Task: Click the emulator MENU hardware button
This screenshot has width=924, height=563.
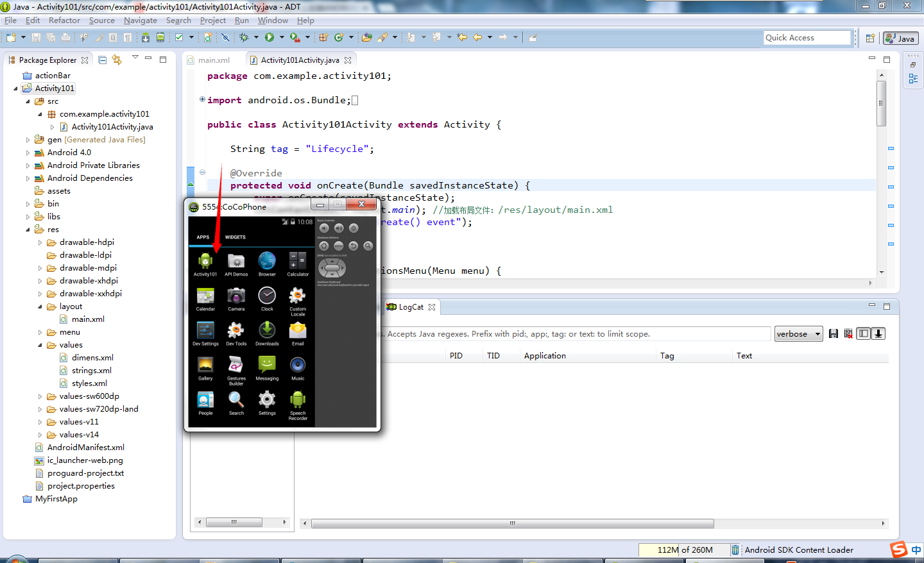Action: 339,246
